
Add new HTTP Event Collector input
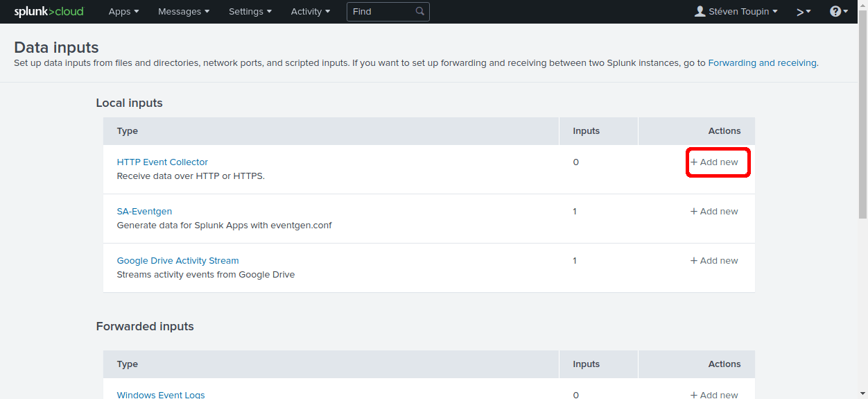point(714,162)
